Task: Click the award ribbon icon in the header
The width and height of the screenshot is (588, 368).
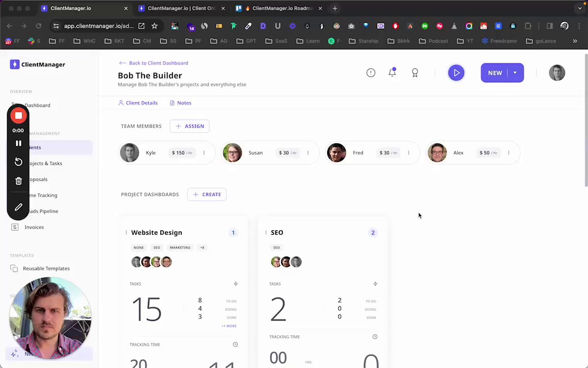Action: [x=415, y=73]
